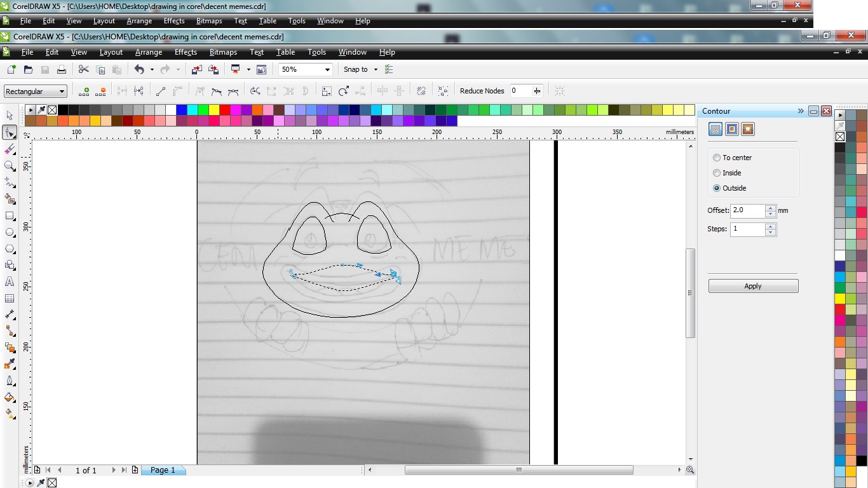Open the top color palette flyout arrow
868x488 pixels.
[31, 110]
